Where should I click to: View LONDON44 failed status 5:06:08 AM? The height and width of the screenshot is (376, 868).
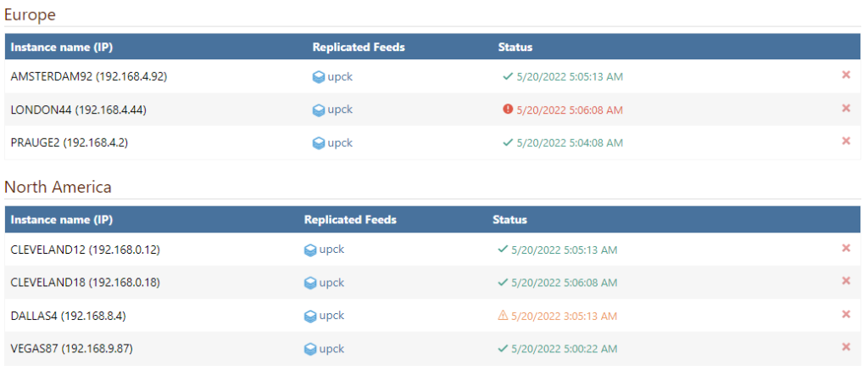tap(569, 109)
